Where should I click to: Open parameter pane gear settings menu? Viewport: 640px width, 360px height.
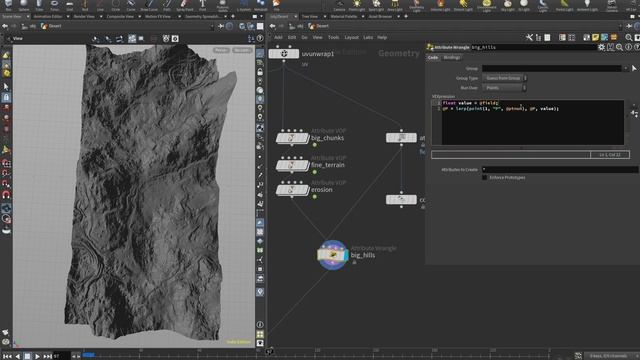click(x=601, y=47)
